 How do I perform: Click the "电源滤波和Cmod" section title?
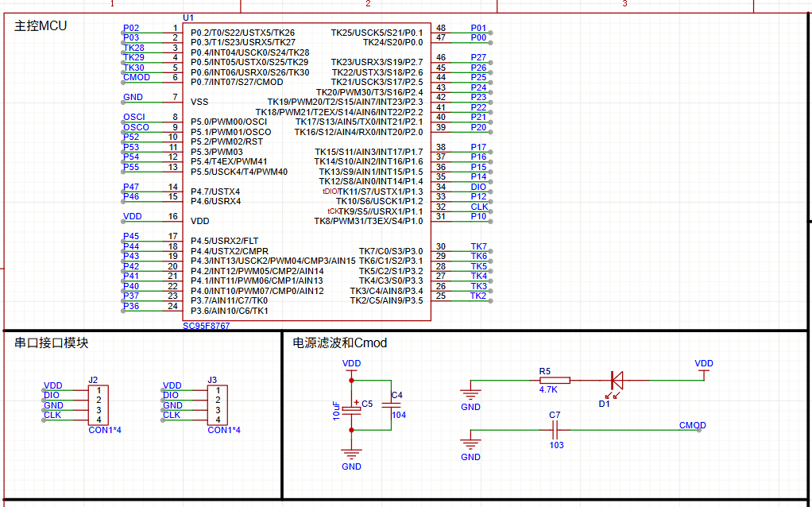[x=340, y=343]
